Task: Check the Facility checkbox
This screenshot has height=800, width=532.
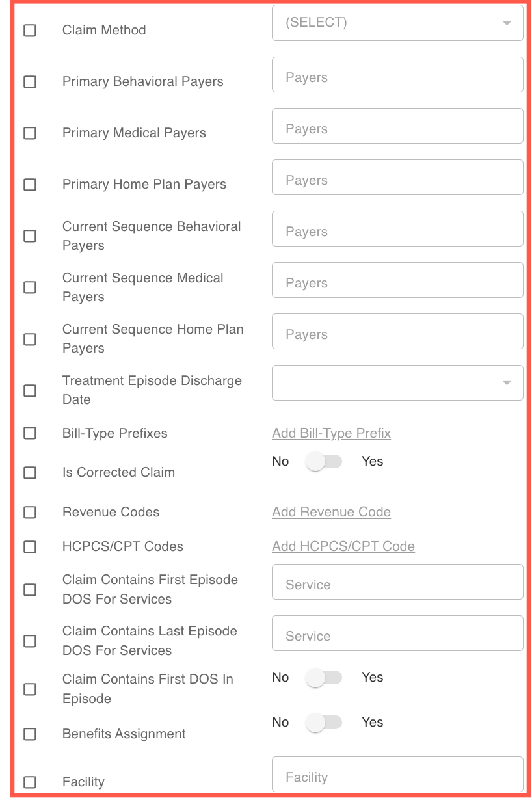Action: [30, 782]
